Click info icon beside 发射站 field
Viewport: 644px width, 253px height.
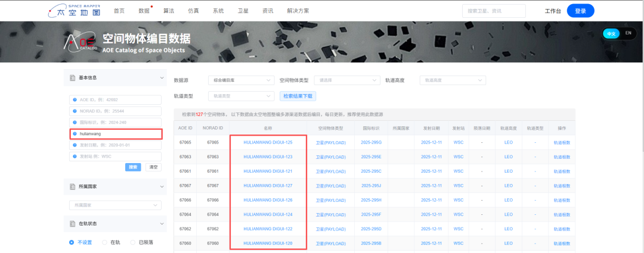click(x=75, y=156)
